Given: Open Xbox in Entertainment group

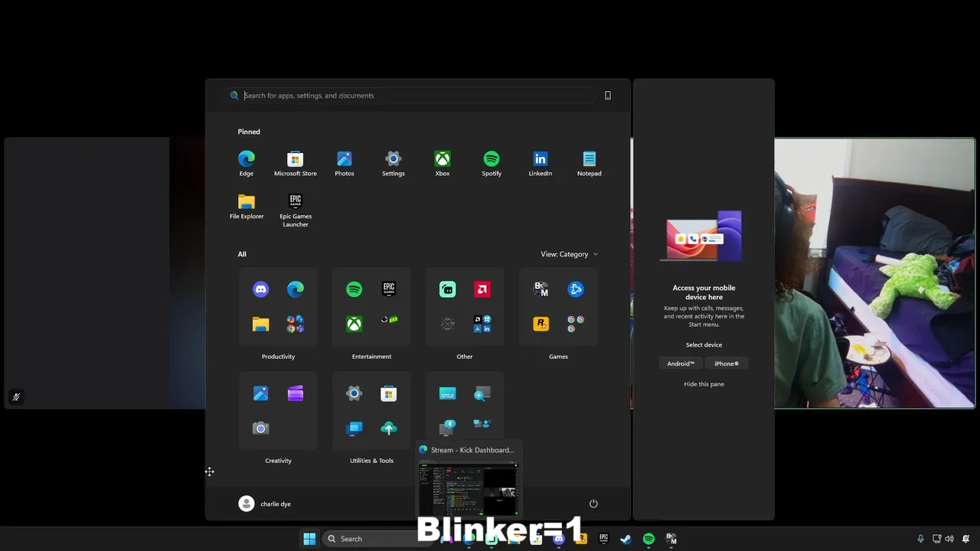Looking at the screenshot, I should [354, 324].
